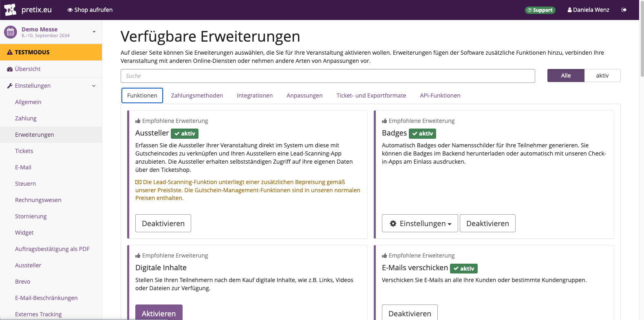Viewport: 644px width, 320px height.
Task: Click the thumbs-up icon on Aussteller card
Action: pos(138,121)
